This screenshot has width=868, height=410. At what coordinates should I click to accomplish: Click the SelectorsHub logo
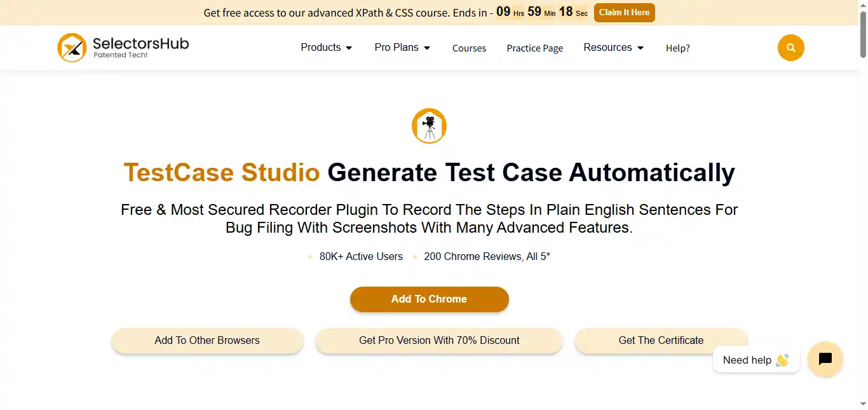pos(123,48)
